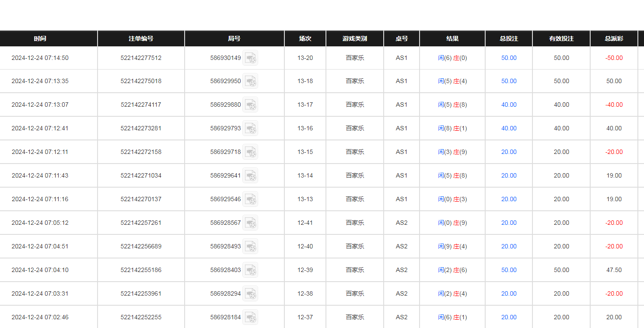Click the blue 40.00 bet amount for 13-17
644x328 pixels.
(x=509, y=105)
